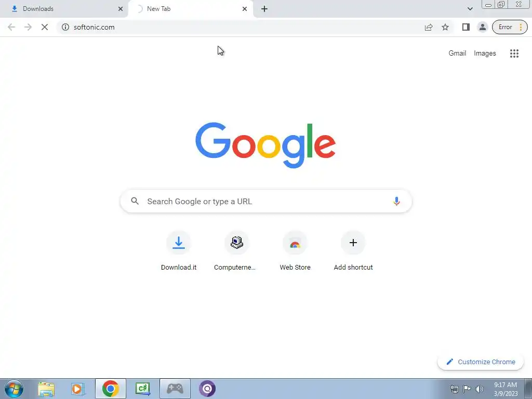This screenshot has height=399, width=532.
Task: Start voice search with the microphone
Action: tap(396, 201)
